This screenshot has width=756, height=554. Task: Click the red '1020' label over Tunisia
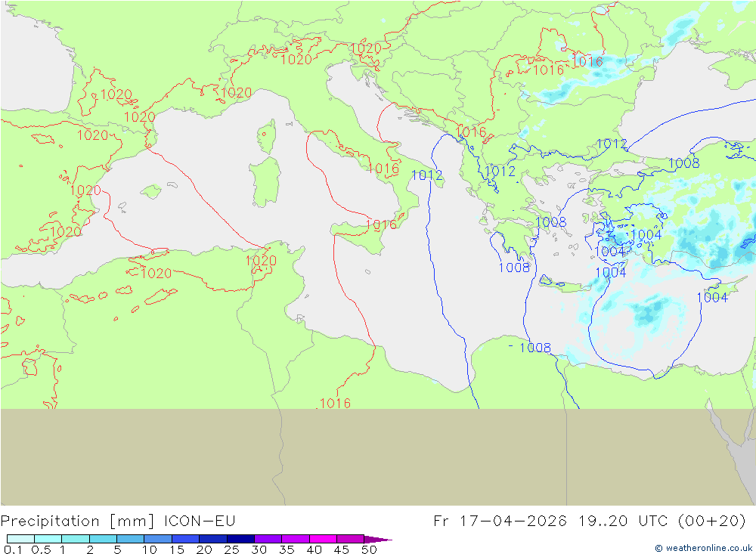[x=261, y=260]
